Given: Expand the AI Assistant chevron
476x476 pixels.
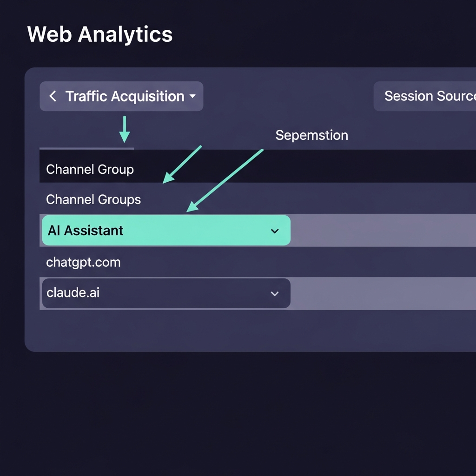Looking at the screenshot, I should coord(275,231).
